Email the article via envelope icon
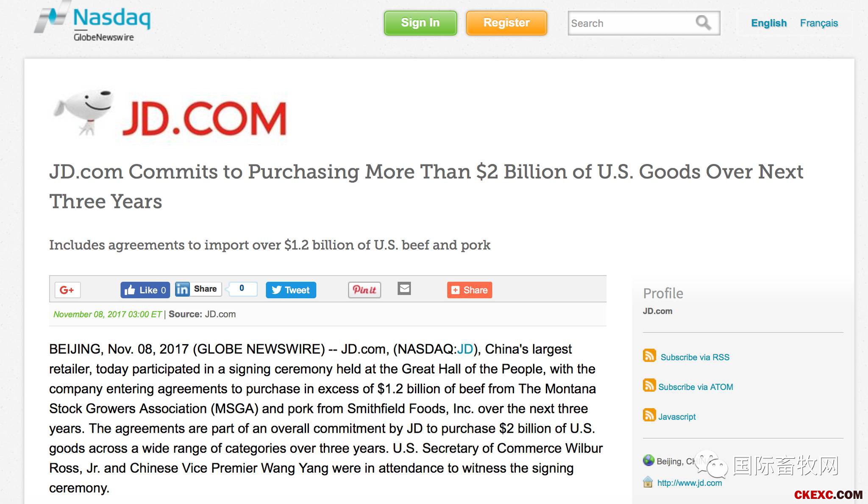 [404, 289]
